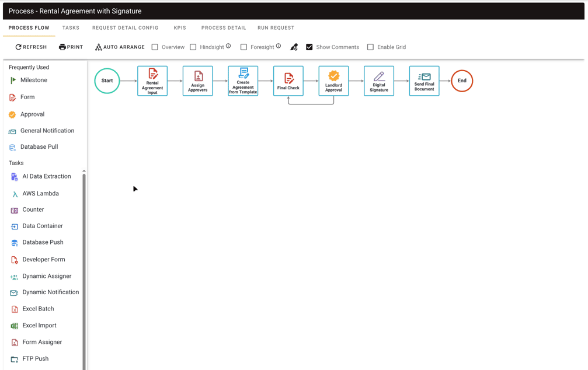Click the Rental Agreement Input form node
Image resolution: width=588 pixels, height=370 pixels.
[152, 81]
